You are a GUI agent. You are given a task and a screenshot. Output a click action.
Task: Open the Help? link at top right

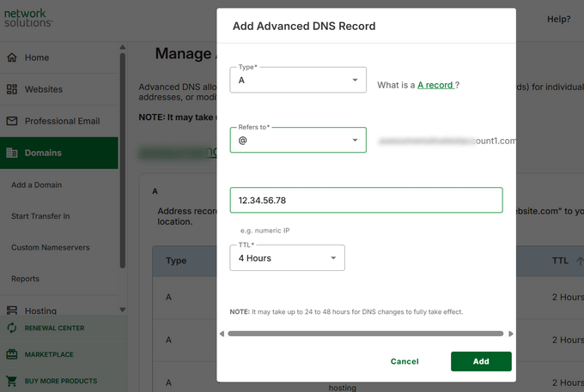tap(558, 19)
